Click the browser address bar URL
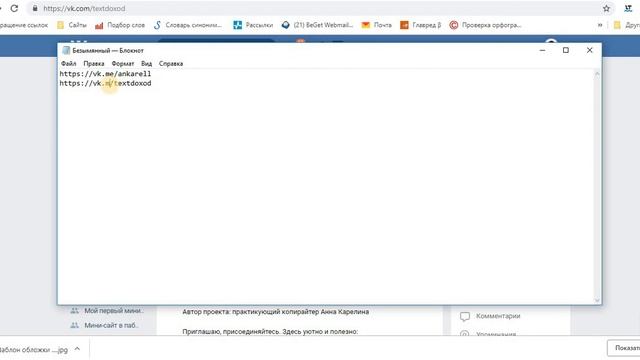Viewport: 640px width, 360px height. click(x=84, y=8)
